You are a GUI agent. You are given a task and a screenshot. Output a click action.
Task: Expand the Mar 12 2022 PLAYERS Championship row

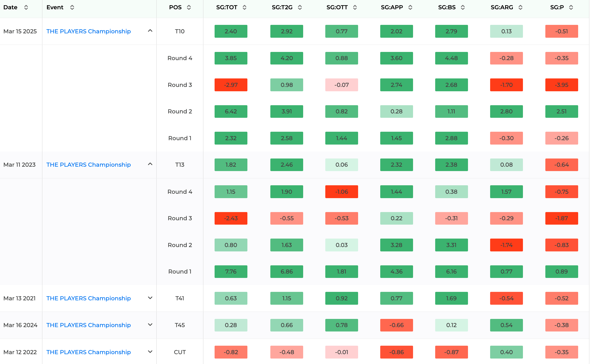point(150,352)
